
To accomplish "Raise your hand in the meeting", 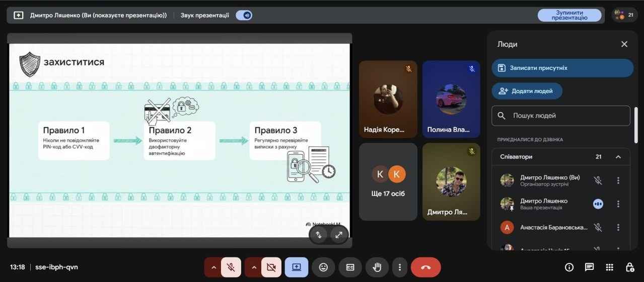I will 377,267.
